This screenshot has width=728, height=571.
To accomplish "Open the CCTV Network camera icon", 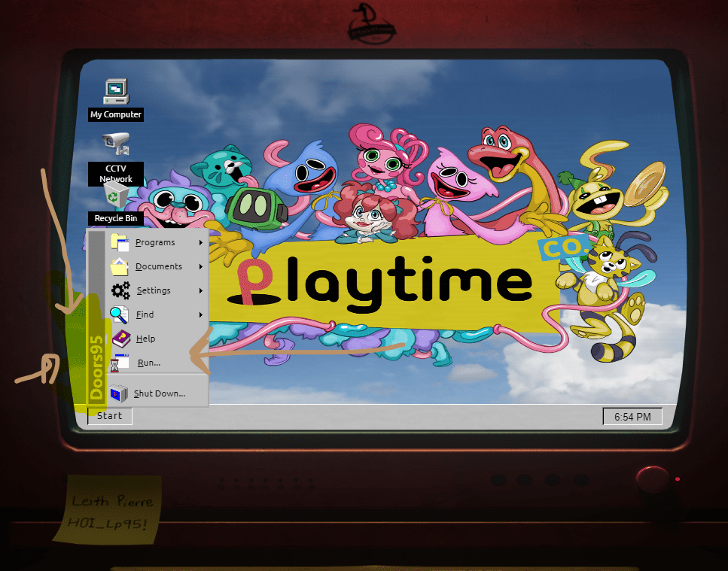I will (x=116, y=144).
